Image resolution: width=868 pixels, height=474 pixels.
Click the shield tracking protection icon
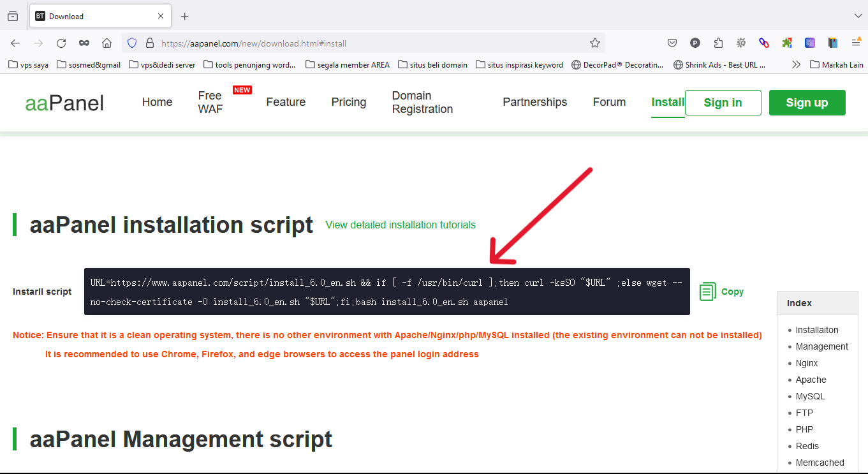[132, 43]
